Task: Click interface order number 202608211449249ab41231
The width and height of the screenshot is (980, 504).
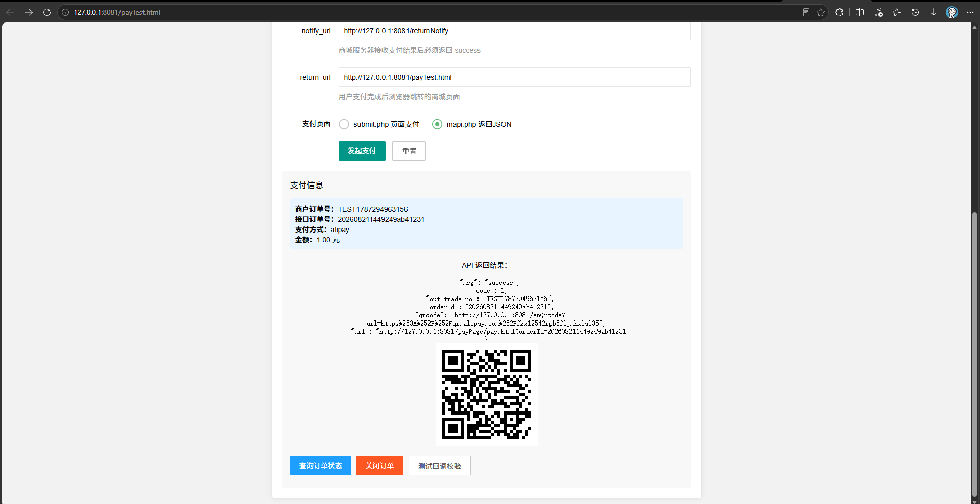Action: click(381, 219)
